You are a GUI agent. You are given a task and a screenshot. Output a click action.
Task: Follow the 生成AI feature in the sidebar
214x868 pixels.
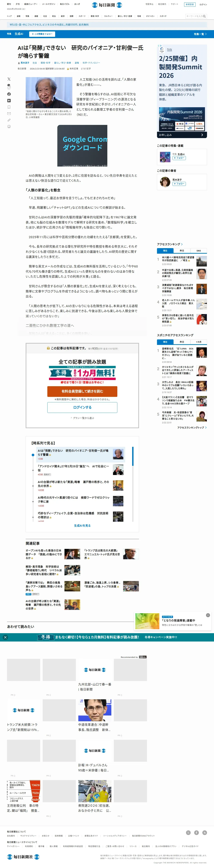tap(179, 158)
